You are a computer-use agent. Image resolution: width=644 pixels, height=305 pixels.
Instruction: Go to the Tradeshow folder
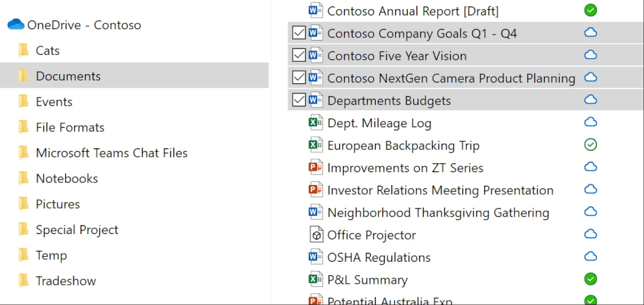pyautogui.click(x=66, y=280)
